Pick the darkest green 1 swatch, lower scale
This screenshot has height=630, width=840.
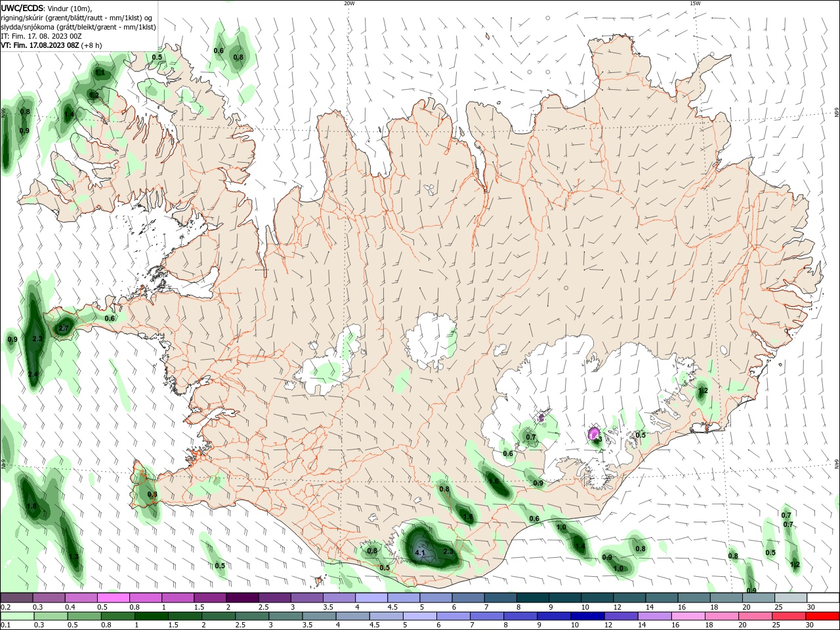[152, 616]
